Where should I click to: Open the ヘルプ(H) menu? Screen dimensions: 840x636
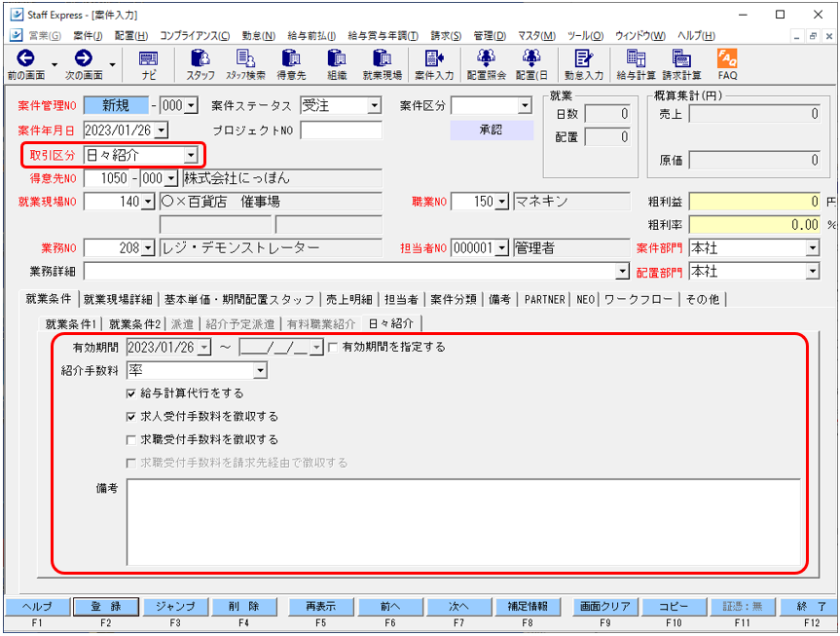pos(696,35)
